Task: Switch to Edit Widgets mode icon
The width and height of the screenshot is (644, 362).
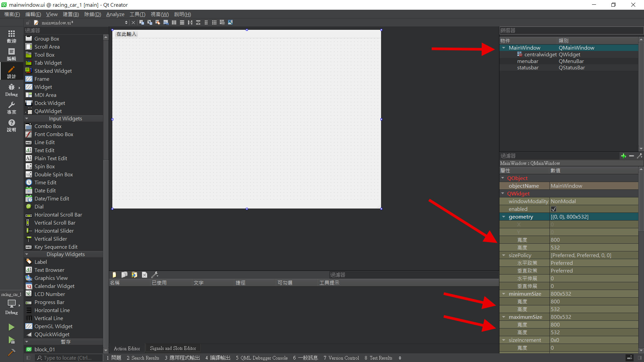Action: [x=142, y=22]
